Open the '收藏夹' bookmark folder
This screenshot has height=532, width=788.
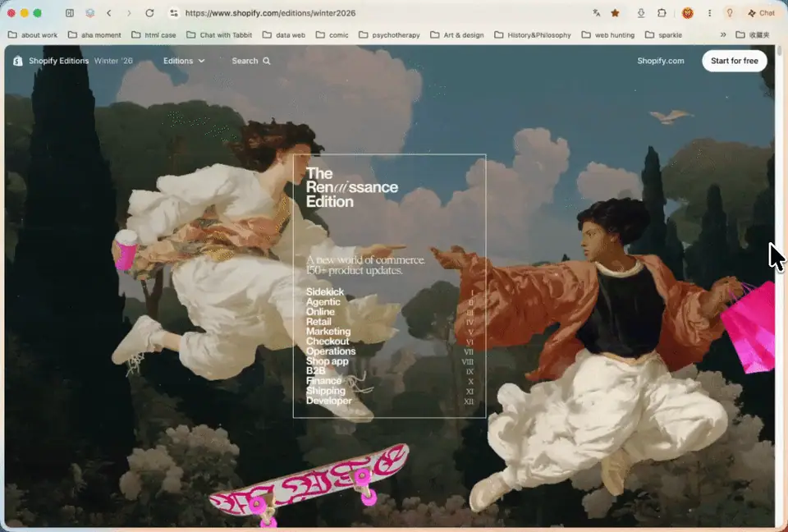tap(753, 34)
